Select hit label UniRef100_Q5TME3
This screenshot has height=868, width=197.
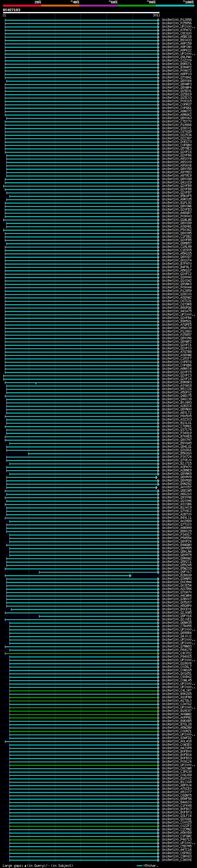click(x=177, y=149)
